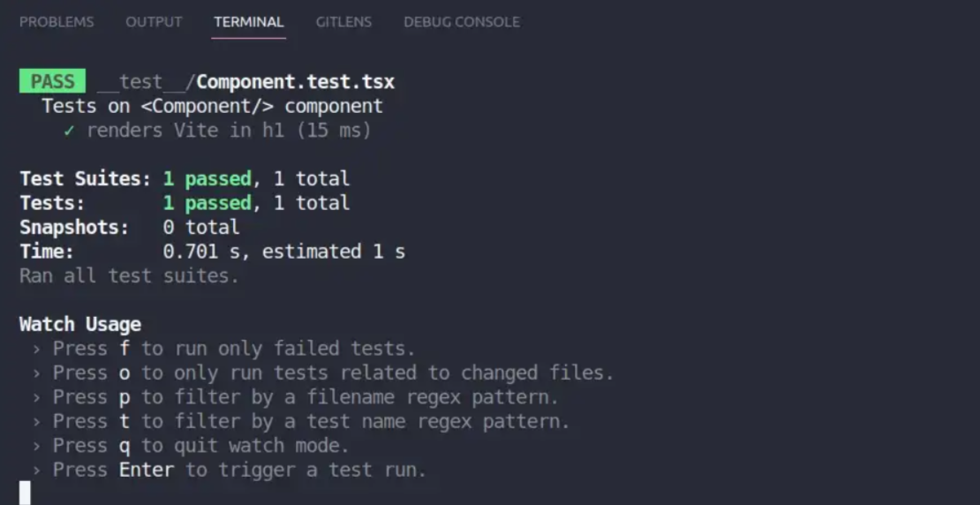Open the Component.test.tsx file path link
The width and height of the screenshot is (980, 505).
coord(296,82)
